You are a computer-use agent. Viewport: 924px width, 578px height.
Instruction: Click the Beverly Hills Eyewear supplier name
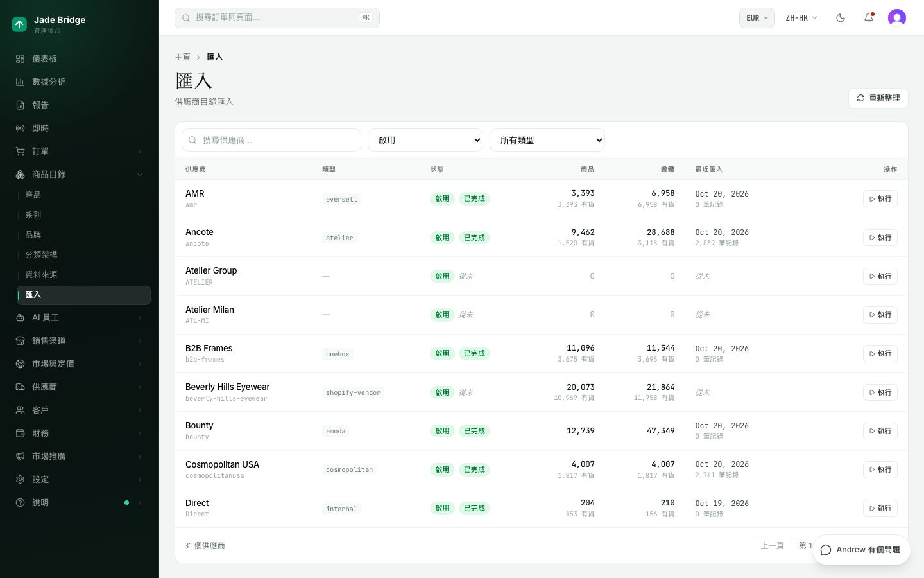[x=227, y=387]
